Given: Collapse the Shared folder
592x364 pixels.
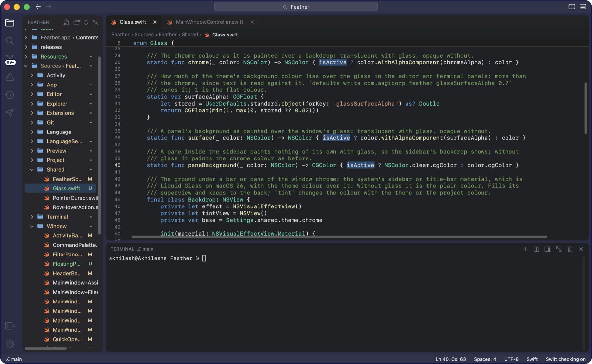Looking at the screenshot, I should pyautogui.click(x=32, y=170).
